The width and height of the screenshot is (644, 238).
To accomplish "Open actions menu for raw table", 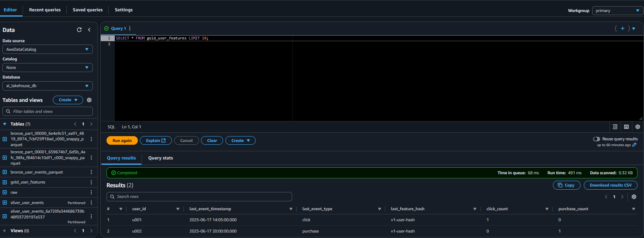I will pyautogui.click(x=91, y=192).
